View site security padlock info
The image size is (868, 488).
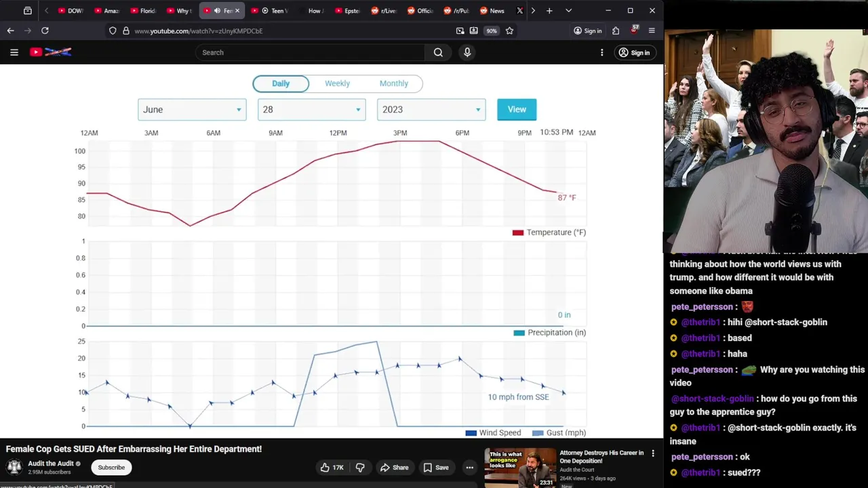click(125, 30)
